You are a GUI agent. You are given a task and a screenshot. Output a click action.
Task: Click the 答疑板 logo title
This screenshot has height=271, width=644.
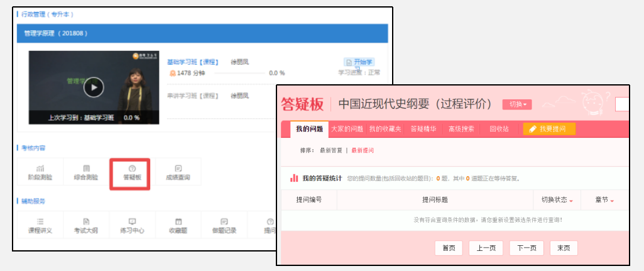click(303, 104)
